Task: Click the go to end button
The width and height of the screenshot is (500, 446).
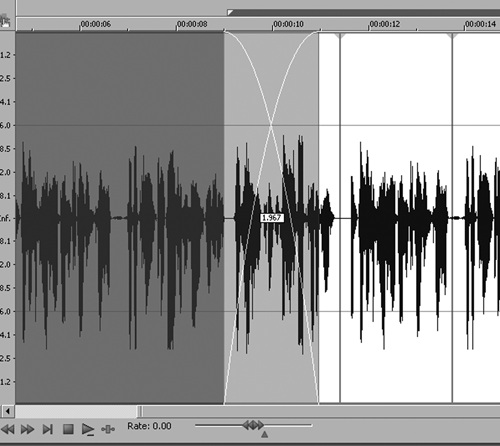Action: 48,429
